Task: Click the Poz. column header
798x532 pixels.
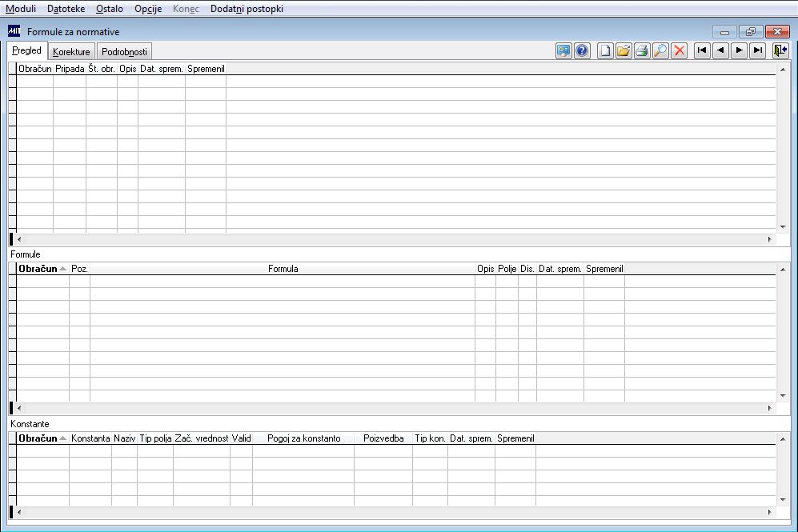Action: [x=79, y=269]
